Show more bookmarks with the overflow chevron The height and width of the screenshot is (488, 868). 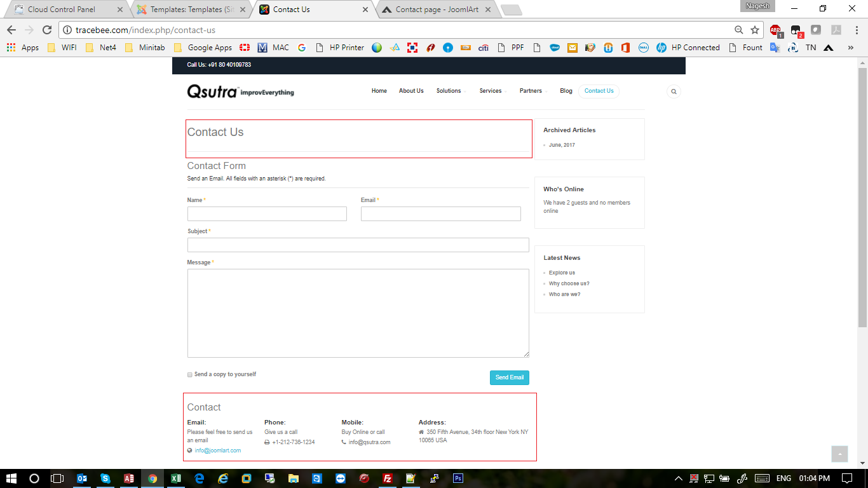click(x=850, y=48)
